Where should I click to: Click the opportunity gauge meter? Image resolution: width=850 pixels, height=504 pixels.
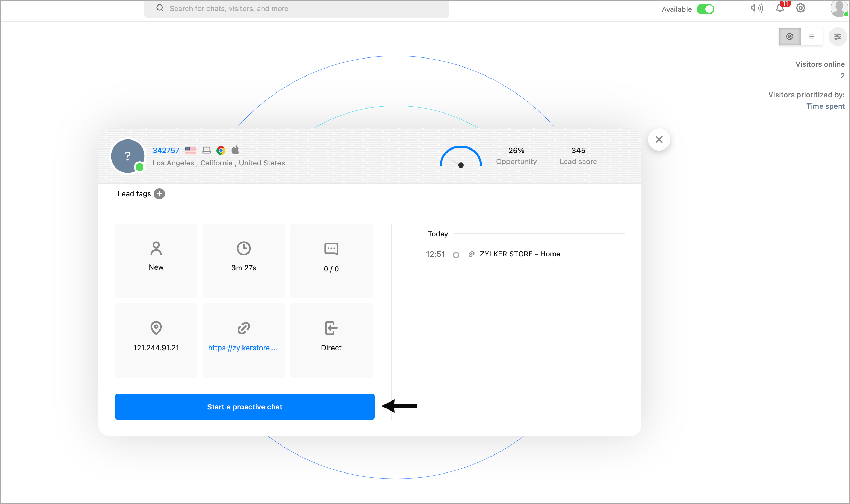tap(461, 157)
